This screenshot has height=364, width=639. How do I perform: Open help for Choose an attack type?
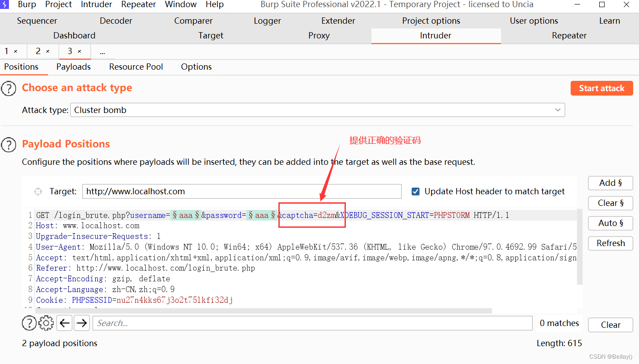click(x=8, y=89)
